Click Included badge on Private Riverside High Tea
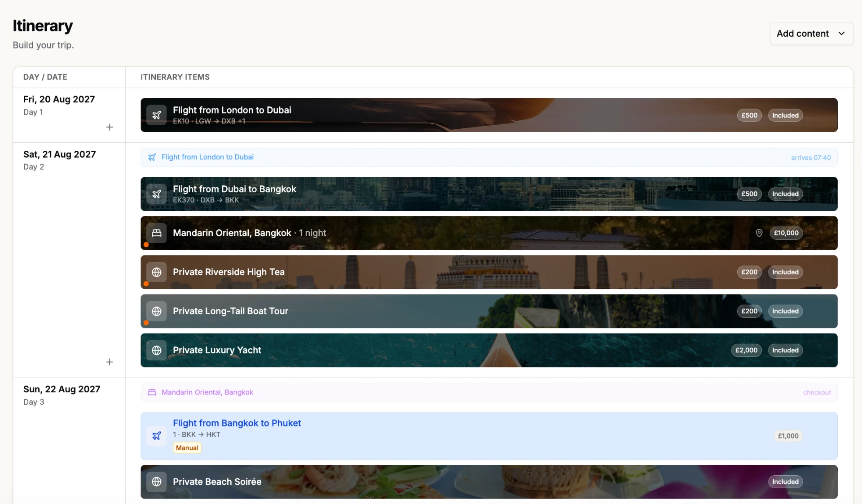862x504 pixels. point(785,272)
